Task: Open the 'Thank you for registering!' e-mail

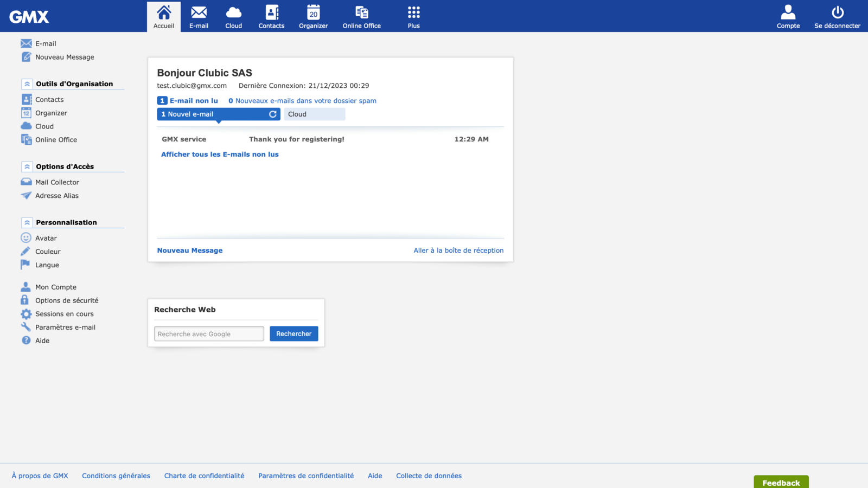Action: pos(297,139)
